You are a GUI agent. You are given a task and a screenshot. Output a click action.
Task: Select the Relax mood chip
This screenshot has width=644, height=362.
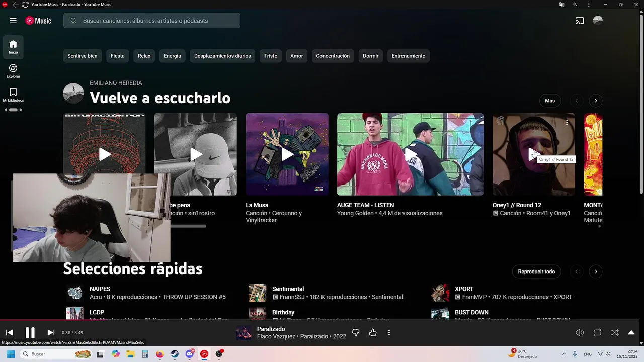click(x=144, y=56)
